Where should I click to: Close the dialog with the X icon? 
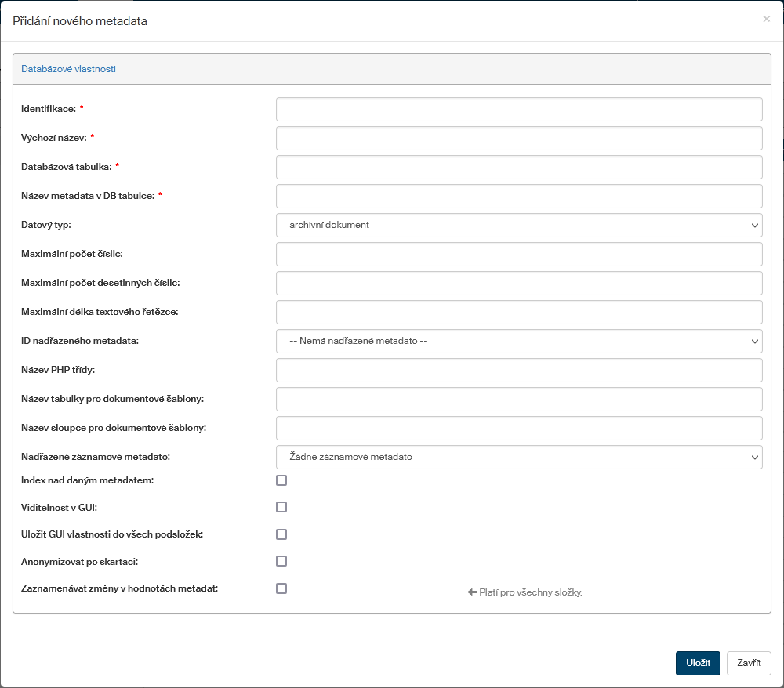coord(766,19)
